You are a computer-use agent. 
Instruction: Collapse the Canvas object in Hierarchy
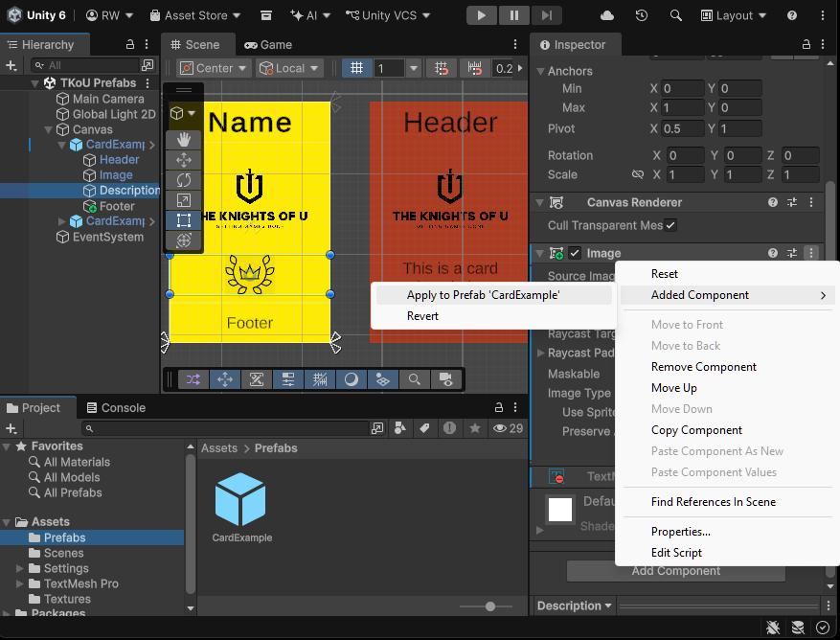pos(48,129)
